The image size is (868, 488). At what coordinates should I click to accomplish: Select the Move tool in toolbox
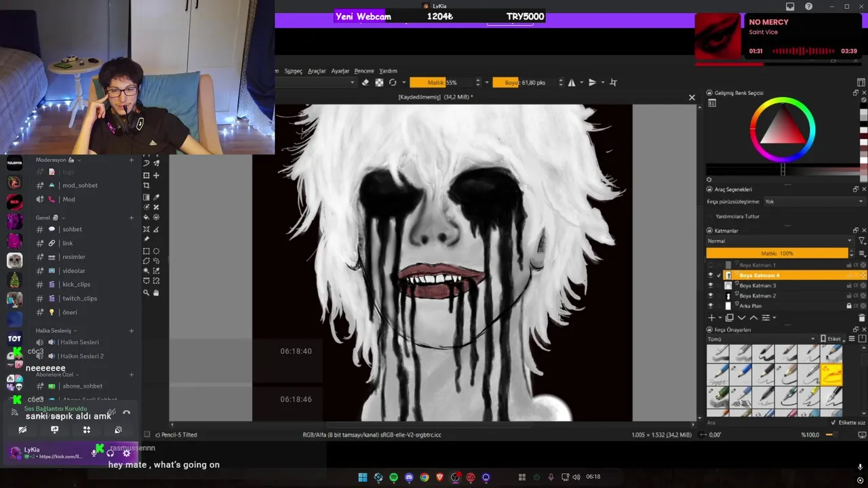click(156, 175)
